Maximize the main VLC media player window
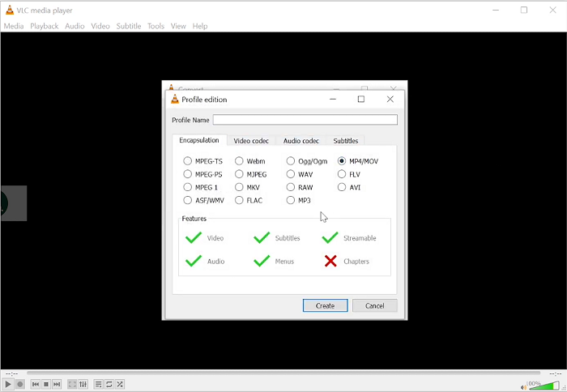Image resolution: width=567 pixels, height=392 pixels. pos(523,11)
